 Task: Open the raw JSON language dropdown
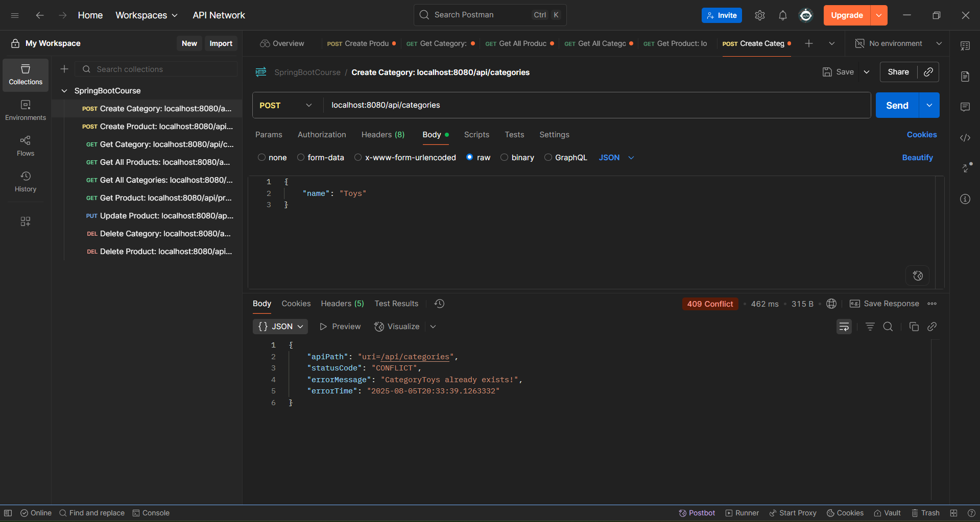click(x=616, y=158)
